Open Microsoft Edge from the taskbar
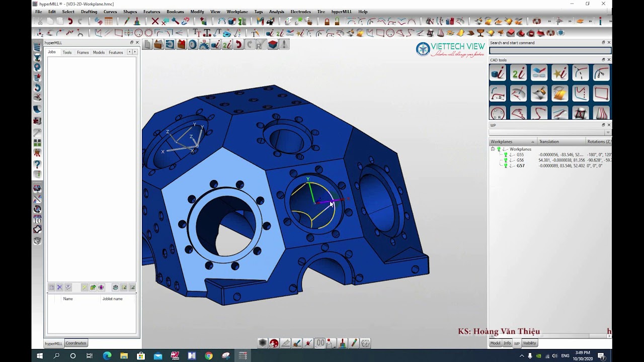This screenshot has height=362, width=644. pos(107,356)
